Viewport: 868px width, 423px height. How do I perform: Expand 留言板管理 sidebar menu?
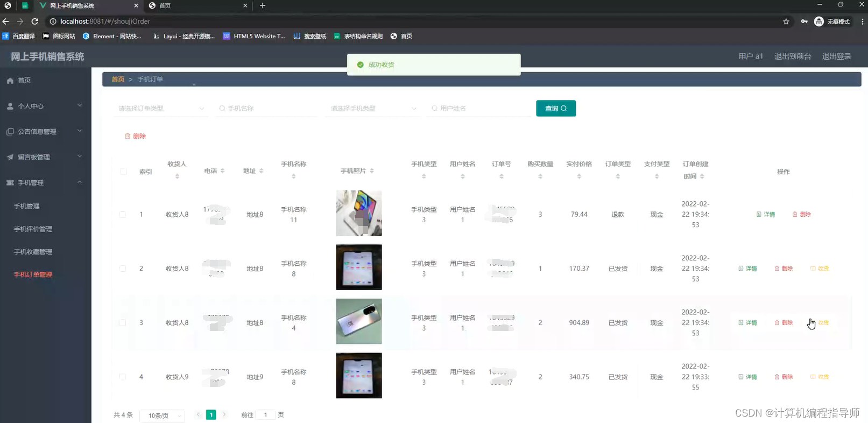tap(46, 157)
